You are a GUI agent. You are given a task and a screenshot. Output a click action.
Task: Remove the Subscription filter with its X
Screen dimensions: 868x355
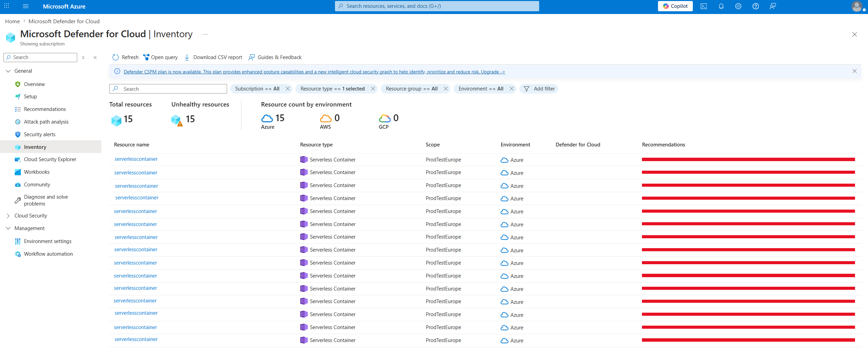click(288, 89)
